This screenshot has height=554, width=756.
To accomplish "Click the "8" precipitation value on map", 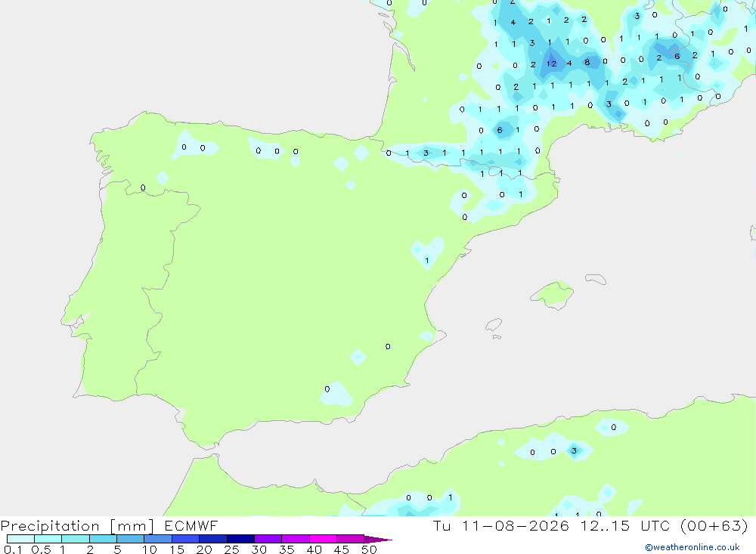I will (587, 62).
